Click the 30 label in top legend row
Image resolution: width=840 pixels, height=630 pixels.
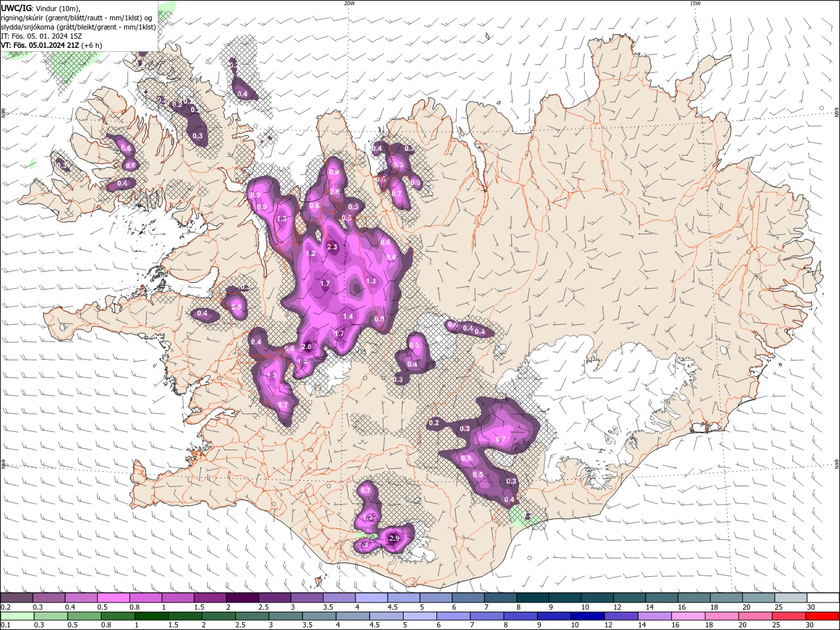coord(810,607)
